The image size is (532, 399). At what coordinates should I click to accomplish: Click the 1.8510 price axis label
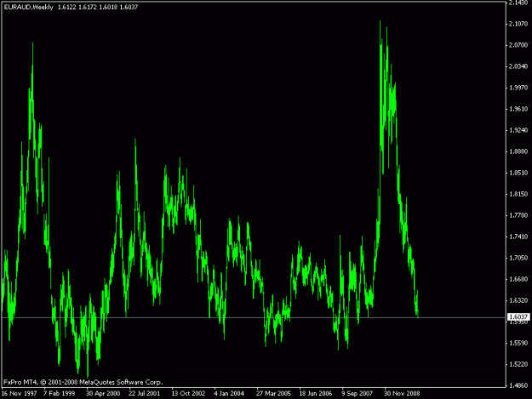click(518, 173)
